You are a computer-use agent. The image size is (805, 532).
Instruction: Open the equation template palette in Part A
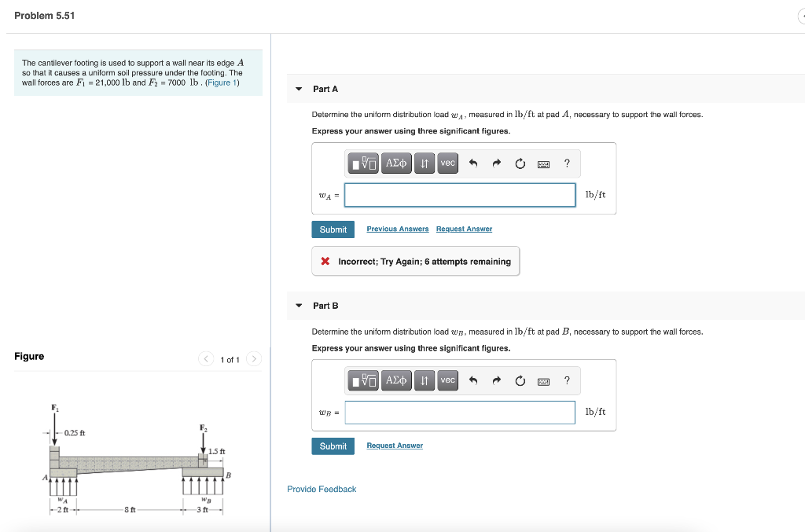pos(363,163)
